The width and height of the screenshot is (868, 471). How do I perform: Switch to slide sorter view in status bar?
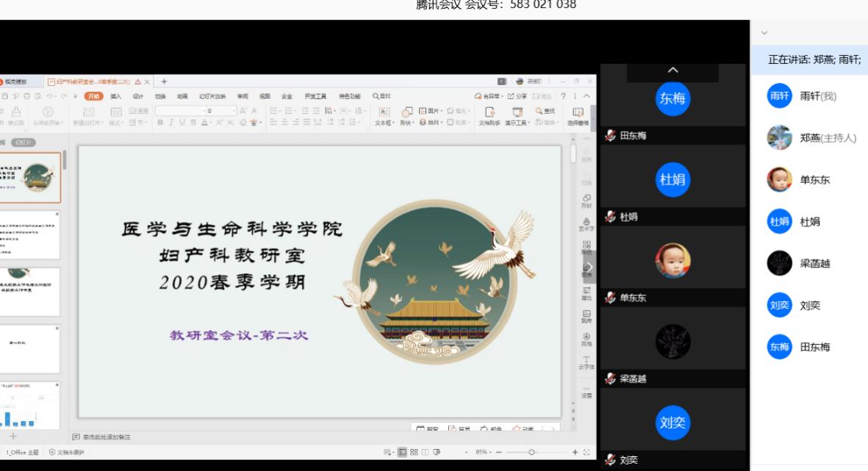tap(414, 452)
